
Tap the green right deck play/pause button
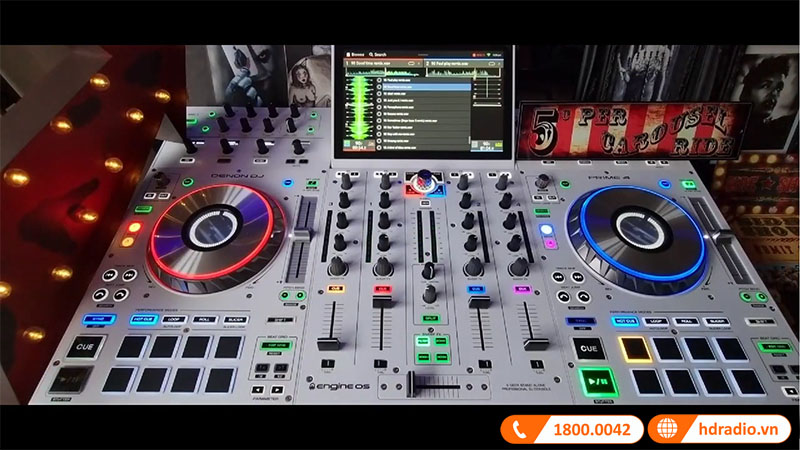(x=597, y=382)
